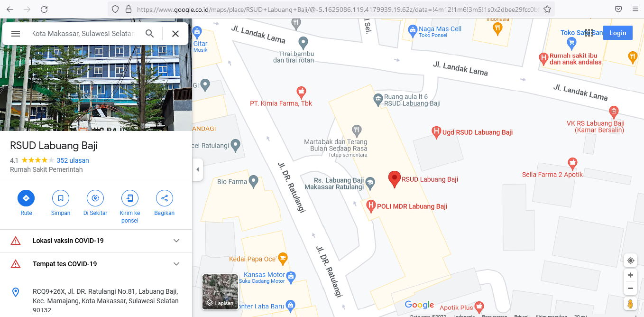Screen dimensions: 644x317
Task: Open Google apps grid icon
Action: click(x=589, y=33)
